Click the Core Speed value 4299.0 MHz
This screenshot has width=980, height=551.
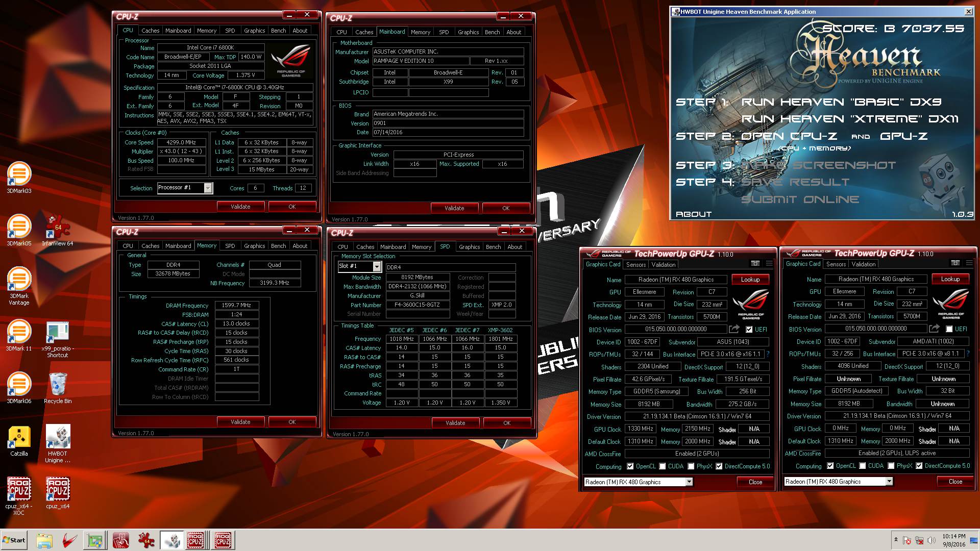click(x=182, y=143)
